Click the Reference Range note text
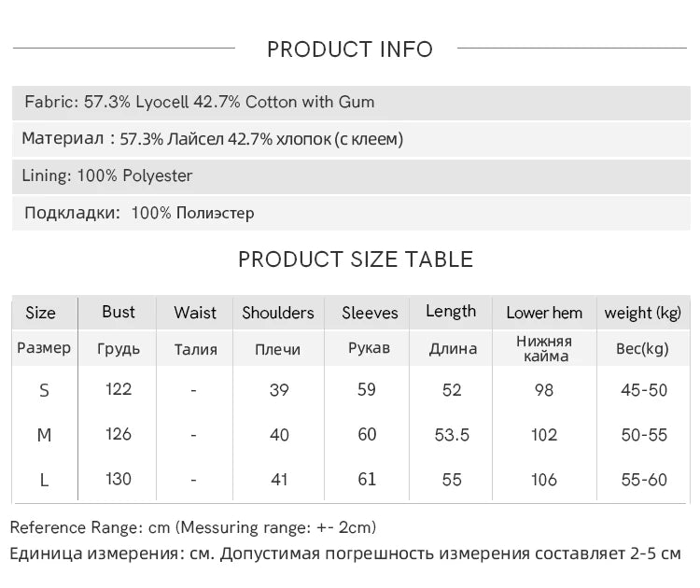The width and height of the screenshot is (700, 588). tap(193, 527)
